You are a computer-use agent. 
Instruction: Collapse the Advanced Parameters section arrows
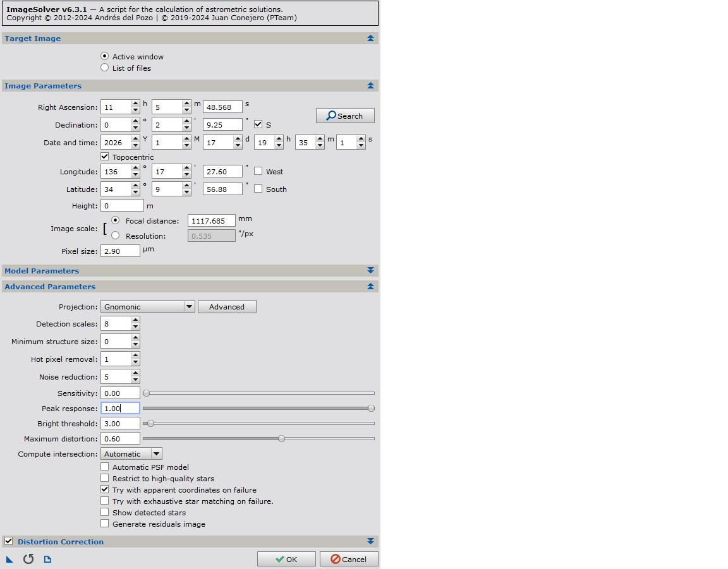tap(370, 287)
